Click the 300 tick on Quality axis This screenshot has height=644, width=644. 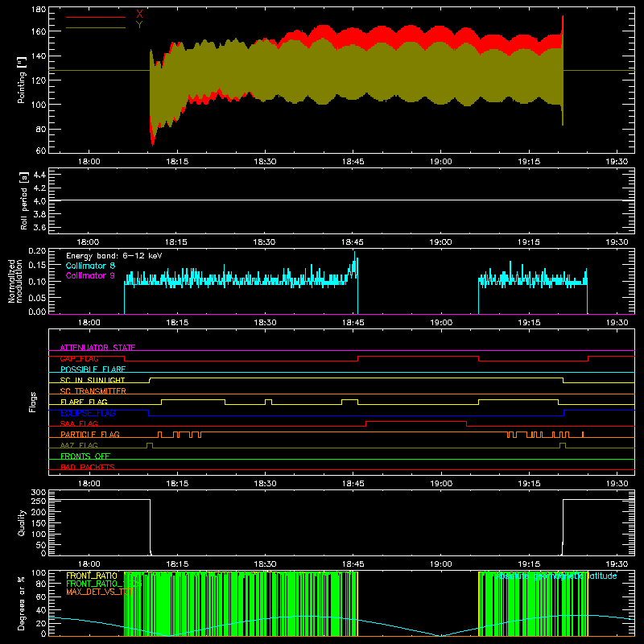pos(39,493)
